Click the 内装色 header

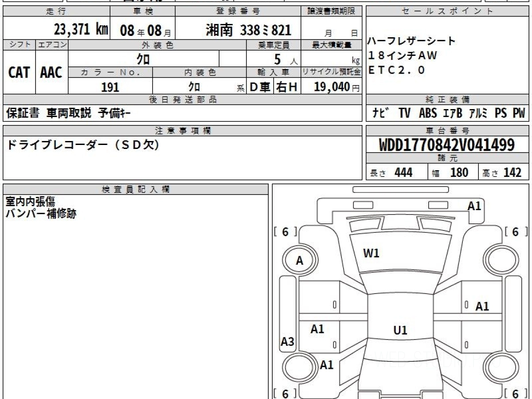(x=199, y=72)
